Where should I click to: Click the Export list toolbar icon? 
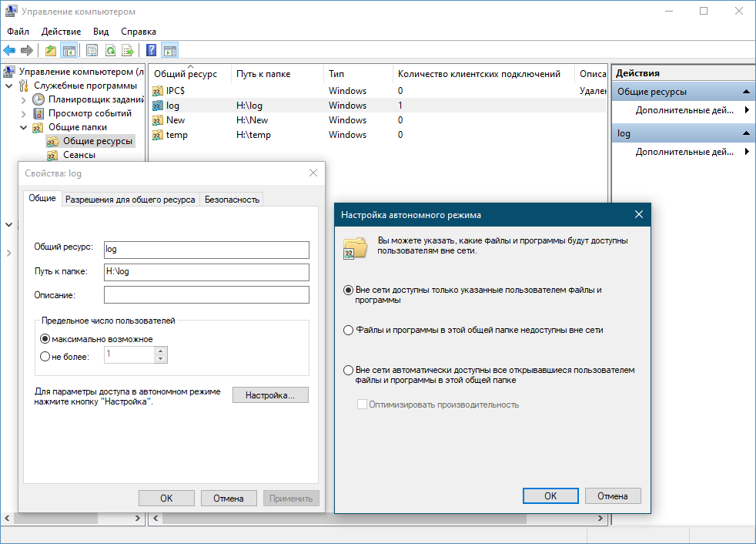128,51
